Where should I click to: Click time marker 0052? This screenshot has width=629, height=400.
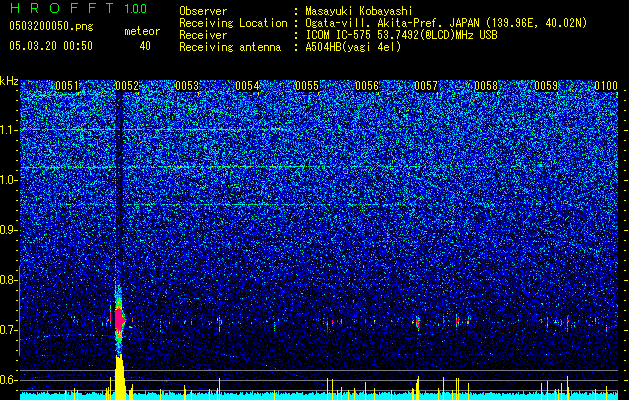point(127,86)
